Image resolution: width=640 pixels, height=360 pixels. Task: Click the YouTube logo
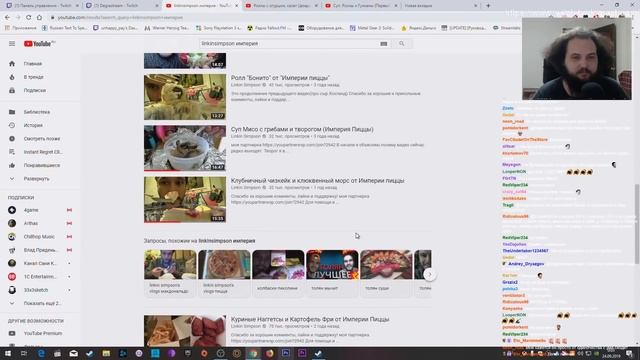point(39,44)
